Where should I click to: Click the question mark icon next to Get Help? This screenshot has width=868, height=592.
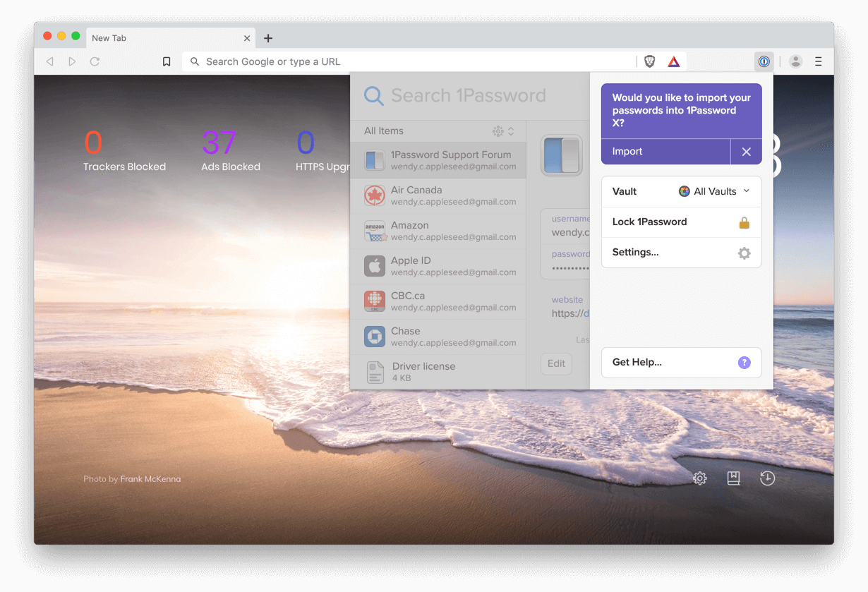(x=744, y=363)
